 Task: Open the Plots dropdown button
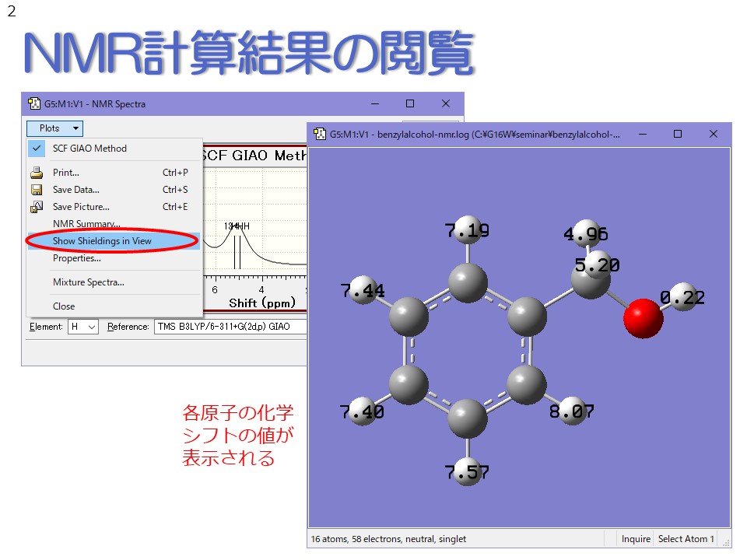click(54, 128)
